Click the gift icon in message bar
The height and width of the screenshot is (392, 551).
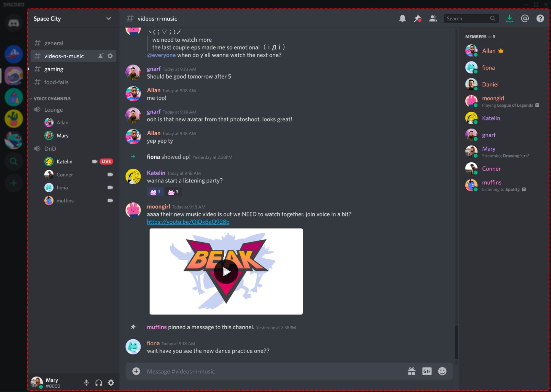411,371
